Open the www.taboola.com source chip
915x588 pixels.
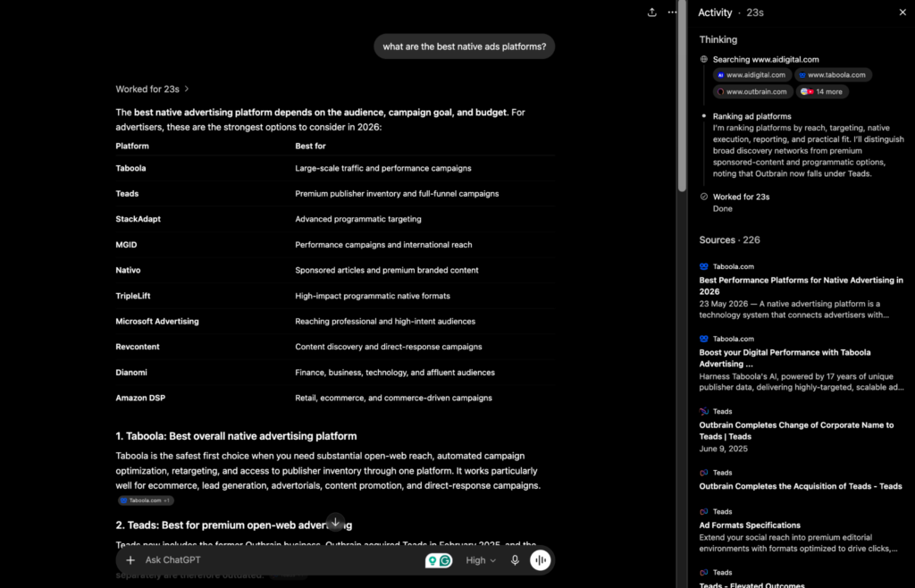834,75
